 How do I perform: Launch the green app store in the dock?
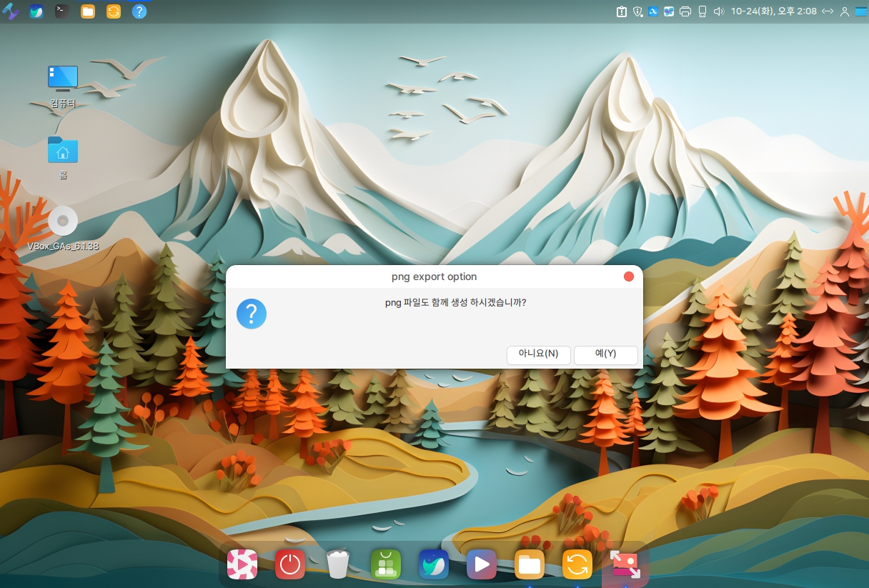click(385, 565)
